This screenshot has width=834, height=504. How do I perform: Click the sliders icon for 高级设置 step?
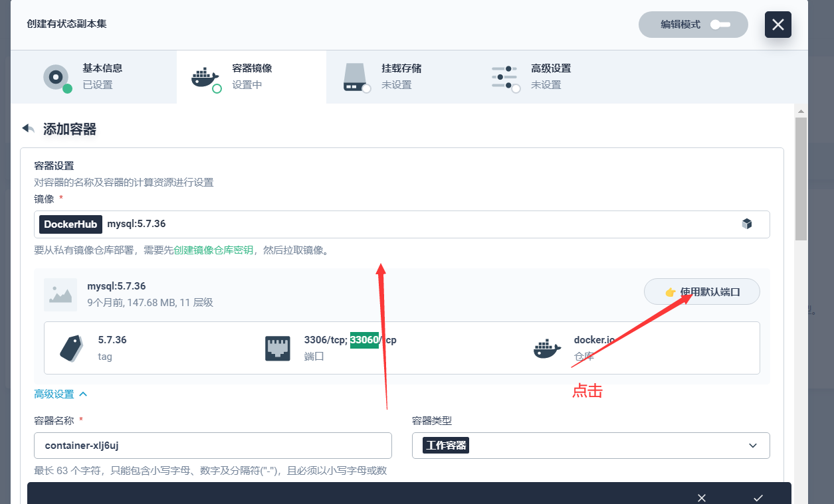tap(504, 77)
